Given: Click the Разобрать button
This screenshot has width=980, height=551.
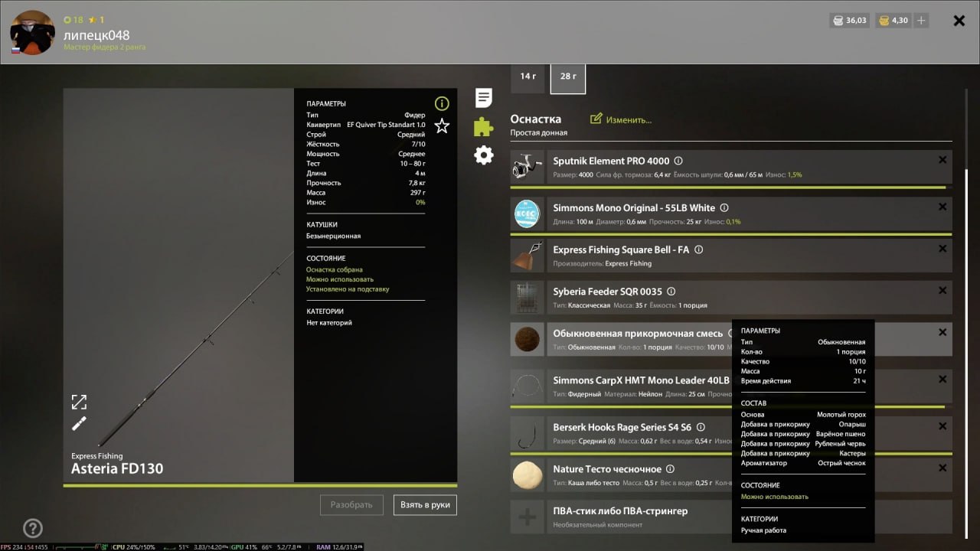Looking at the screenshot, I should click(x=351, y=505).
